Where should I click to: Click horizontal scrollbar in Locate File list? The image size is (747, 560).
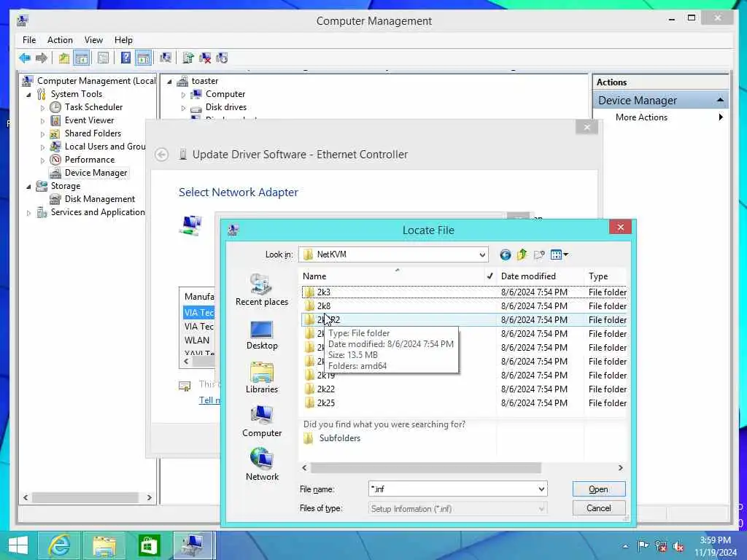[x=425, y=468]
